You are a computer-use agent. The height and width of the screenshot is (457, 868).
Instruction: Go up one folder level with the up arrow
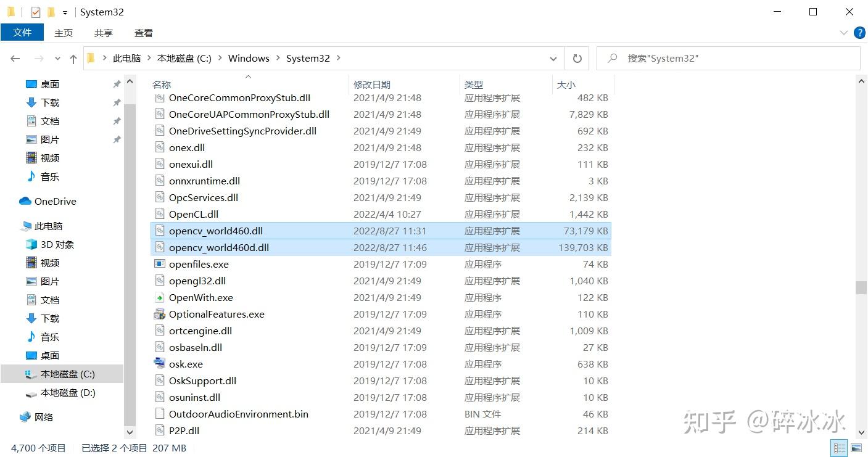click(73, 58)
